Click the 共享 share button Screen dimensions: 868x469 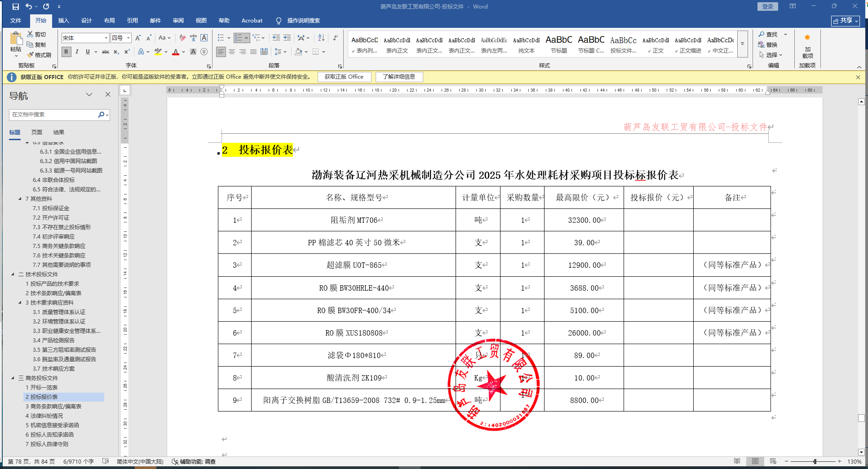point(845,21)
